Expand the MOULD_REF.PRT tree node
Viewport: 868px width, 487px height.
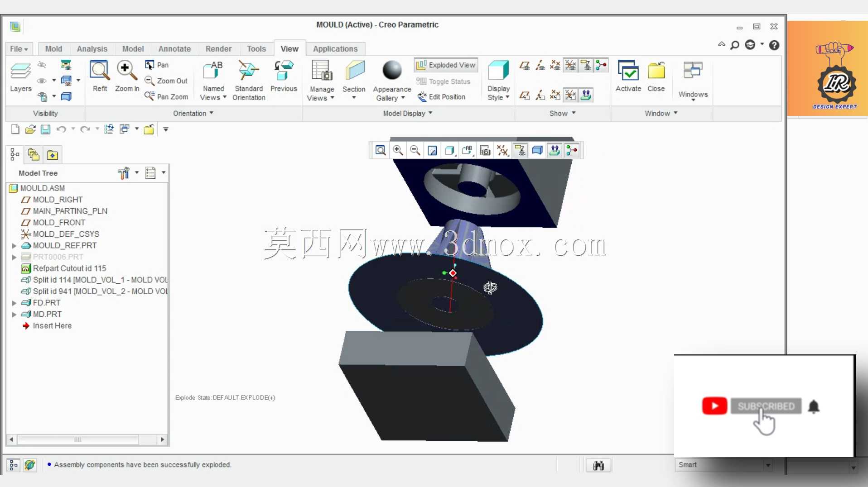14,246
